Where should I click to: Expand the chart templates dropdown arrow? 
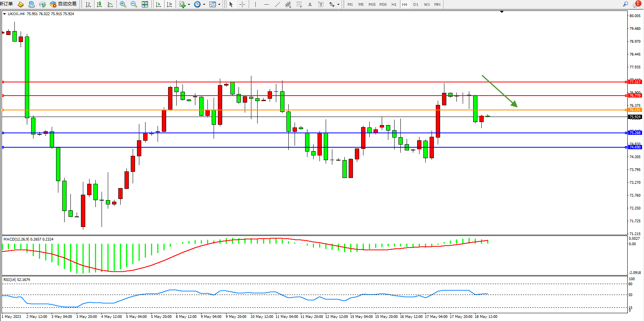click(219, 5)
